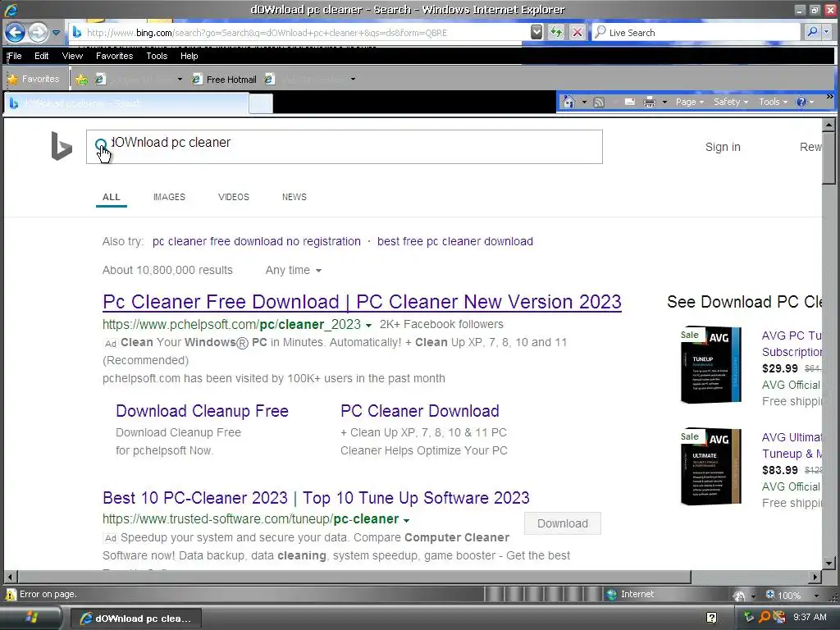The image size is (840, 630).
Task: Expand the pchelpsoft URL dropdown arrow
Action: click(x=368, y=325)
